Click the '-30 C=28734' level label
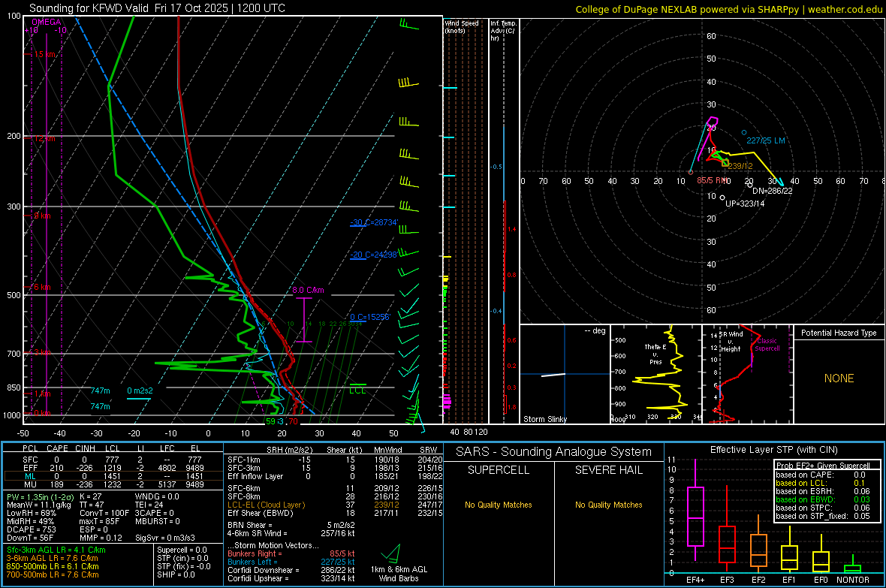This screenshot has width=886, height=588. pyautogui.click(x=374, y=222)
